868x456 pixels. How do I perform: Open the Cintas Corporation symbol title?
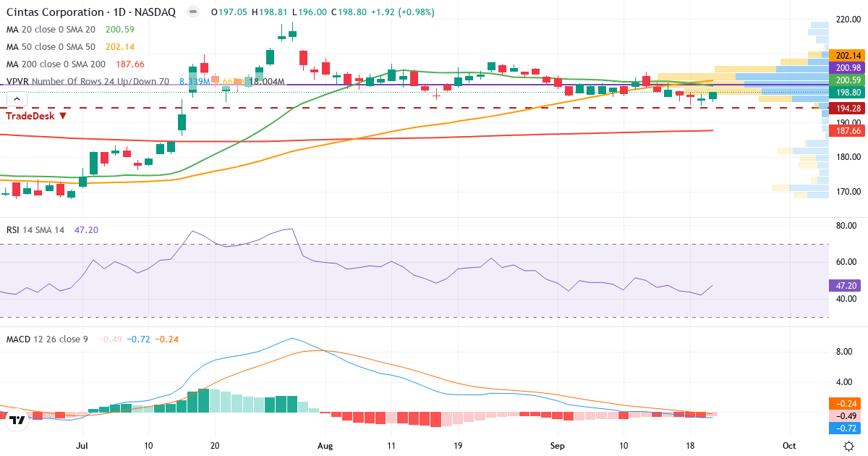point(91,12)
